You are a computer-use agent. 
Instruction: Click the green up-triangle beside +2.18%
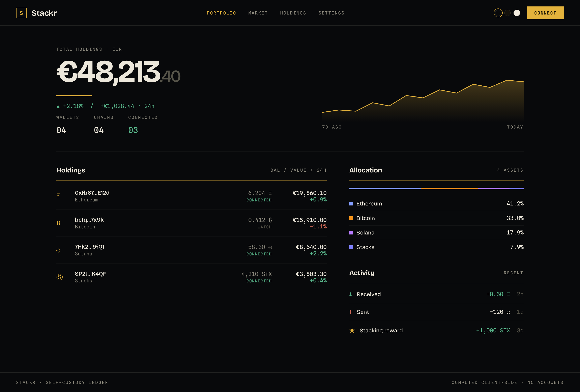[58, 106]
